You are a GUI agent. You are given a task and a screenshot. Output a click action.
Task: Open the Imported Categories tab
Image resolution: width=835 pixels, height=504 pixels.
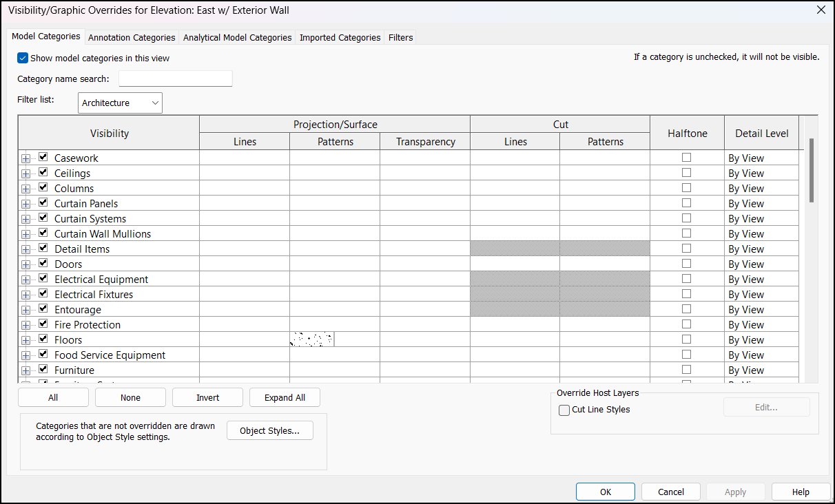pyautogui.click(x=340, y=38)
